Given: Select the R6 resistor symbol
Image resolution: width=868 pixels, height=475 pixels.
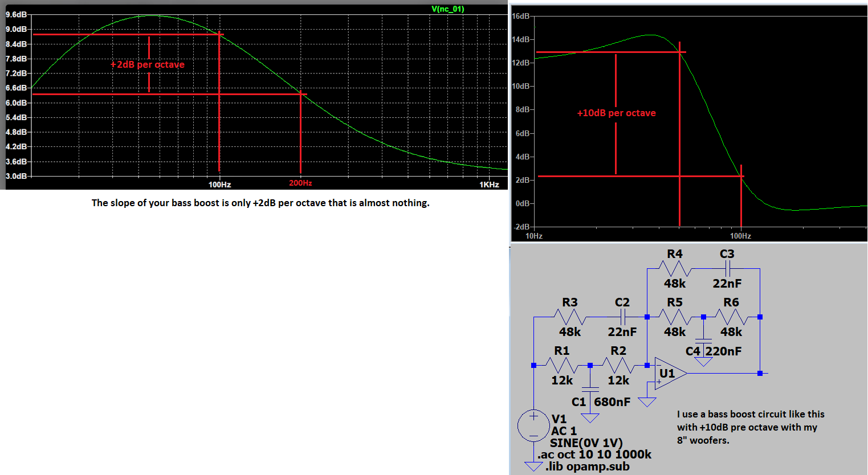Looking at the screenshot, I should pyautogui.click(x=731, y=317).
